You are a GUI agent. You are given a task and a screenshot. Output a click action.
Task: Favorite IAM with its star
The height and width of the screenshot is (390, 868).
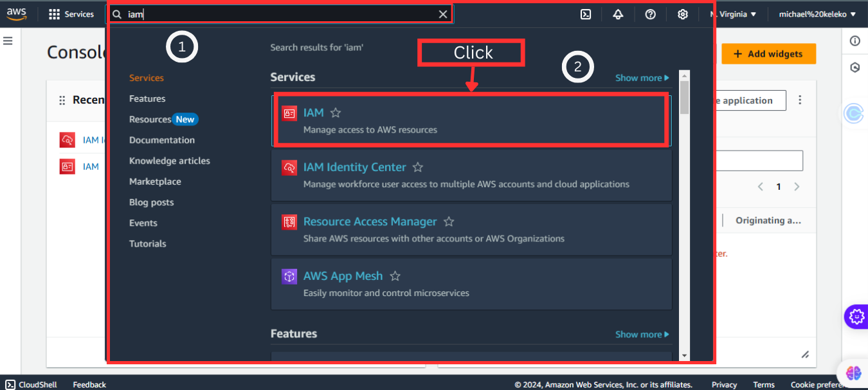pos(336,113)
